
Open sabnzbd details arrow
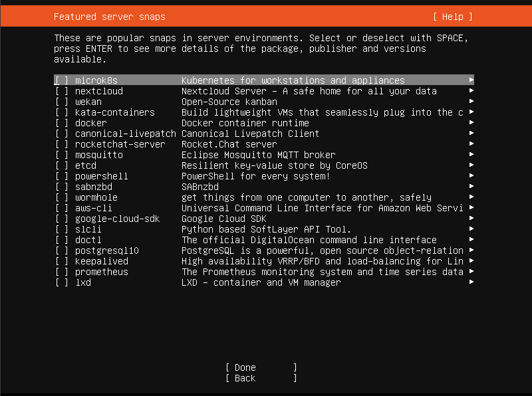[471, 186]
